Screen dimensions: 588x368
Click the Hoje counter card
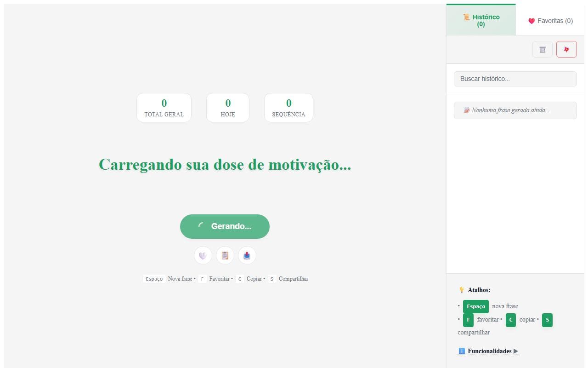pyautogui.click(x=228, y=108)
